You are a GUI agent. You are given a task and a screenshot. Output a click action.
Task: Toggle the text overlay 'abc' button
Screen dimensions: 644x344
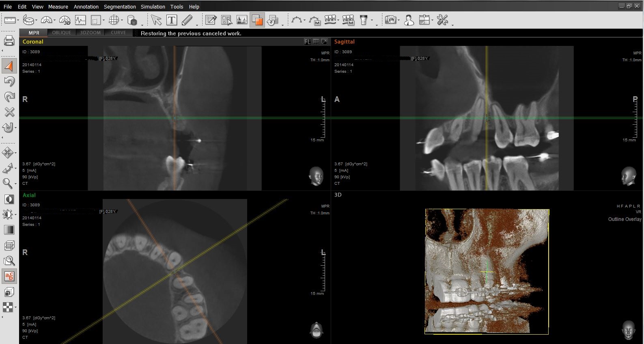click(9, 277)
